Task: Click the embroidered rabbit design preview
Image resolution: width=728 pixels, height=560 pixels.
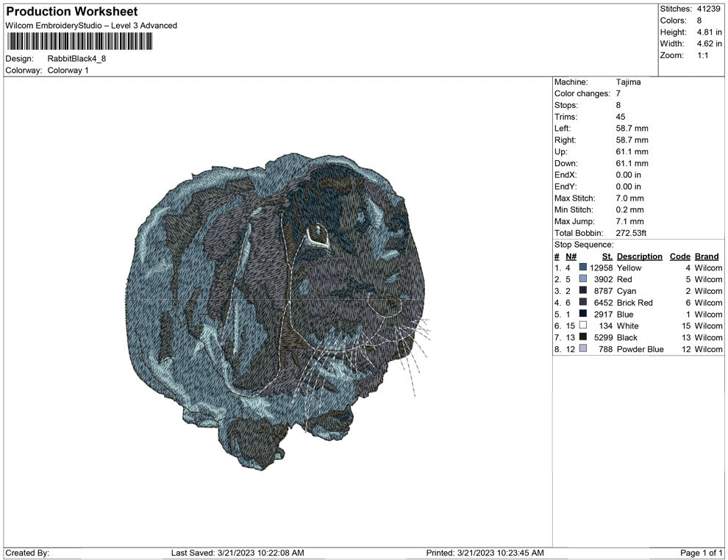Action: 279,309
